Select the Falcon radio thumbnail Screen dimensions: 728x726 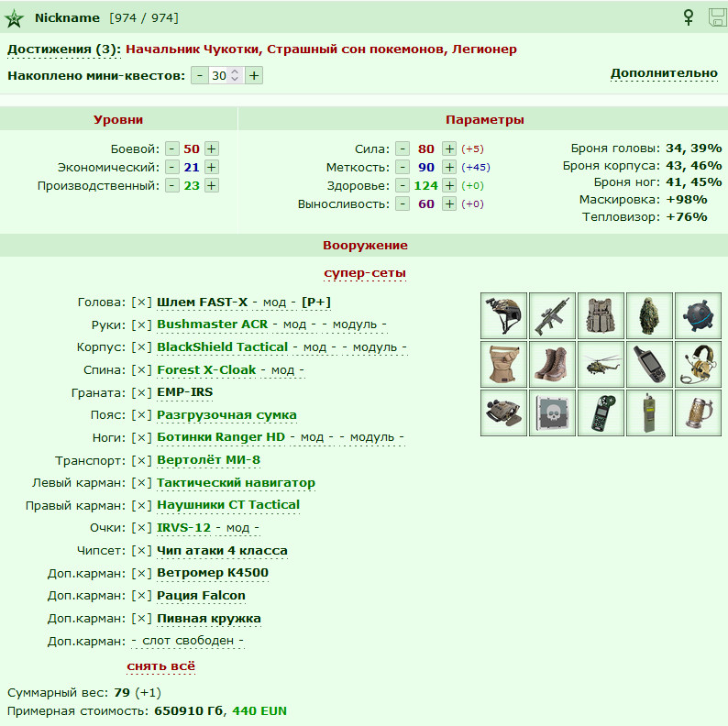point(649,412)
